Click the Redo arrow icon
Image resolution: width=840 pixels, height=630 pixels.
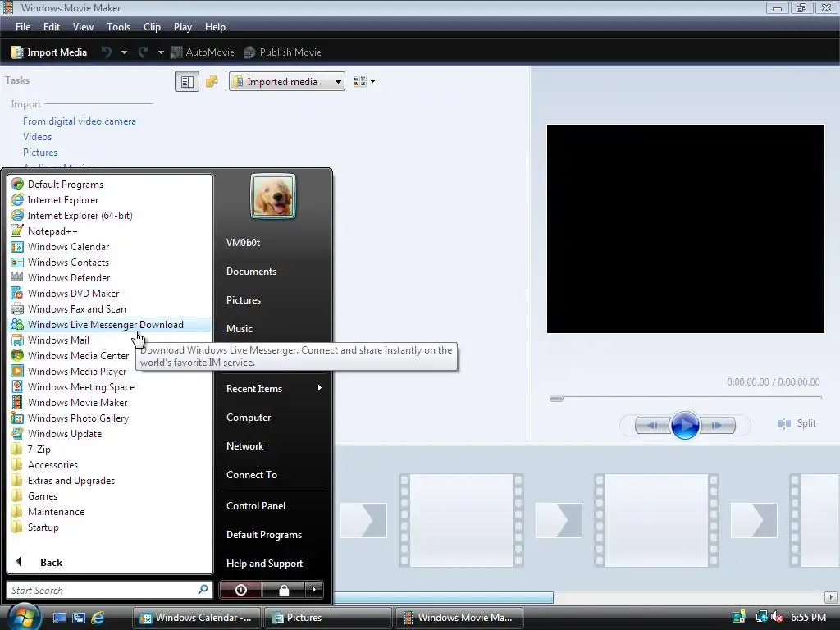click(144, 52)
